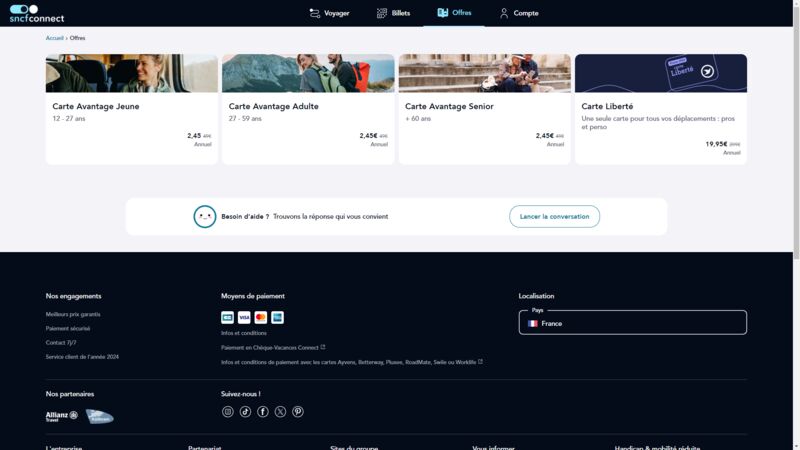Open SNCF Pinterest page
Screen dimensions: 800x450
coord(298,412)
